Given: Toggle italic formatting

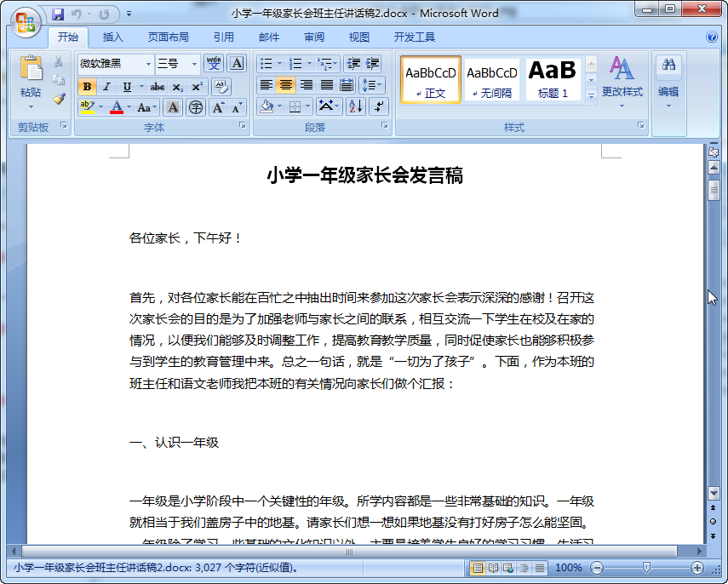Looking at the screenshot, I should pyautogui.click(x=106, y=86).
